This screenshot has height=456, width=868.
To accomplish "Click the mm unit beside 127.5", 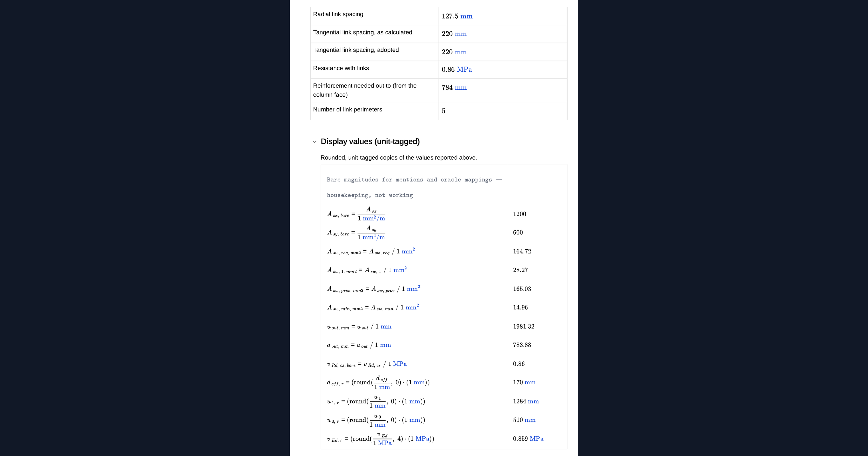I will pyautogui.click(x=466, y=16).
